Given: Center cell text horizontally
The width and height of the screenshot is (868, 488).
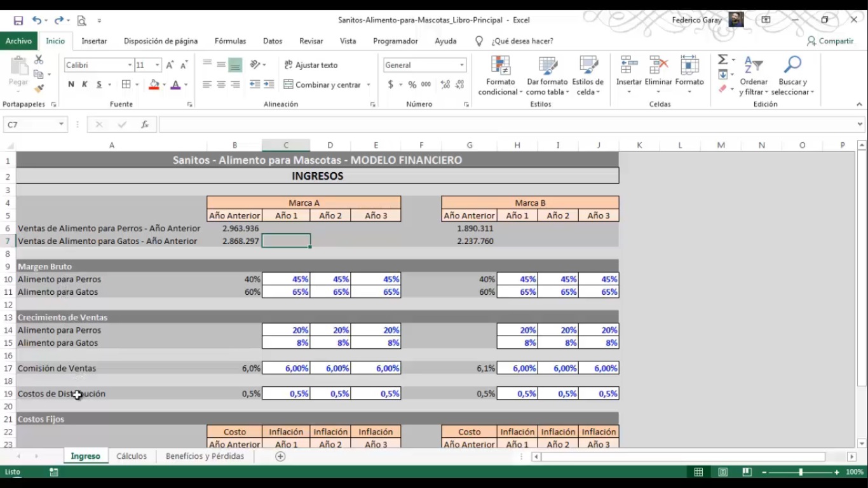Looking at the screenshot, I should (x=221, y=85).
